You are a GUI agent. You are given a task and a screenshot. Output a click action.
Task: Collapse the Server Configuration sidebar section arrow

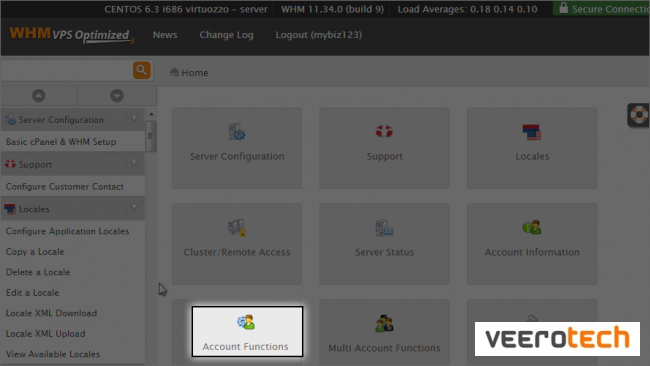click(134, 119)
